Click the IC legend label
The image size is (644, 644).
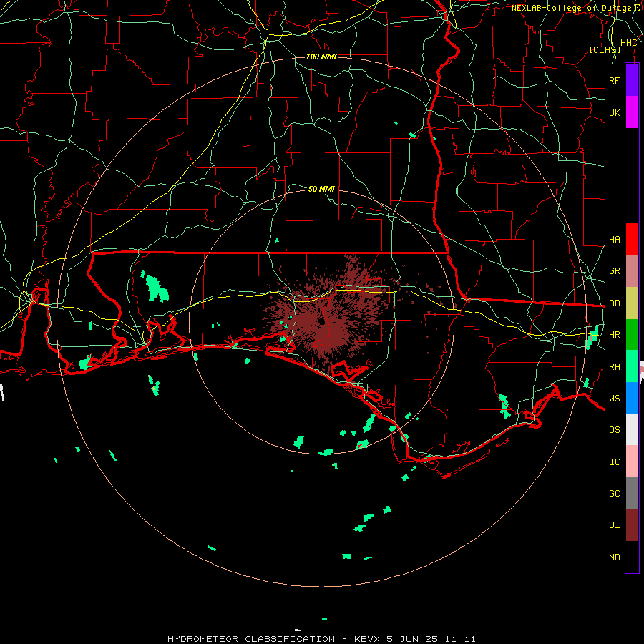(614, 462)
